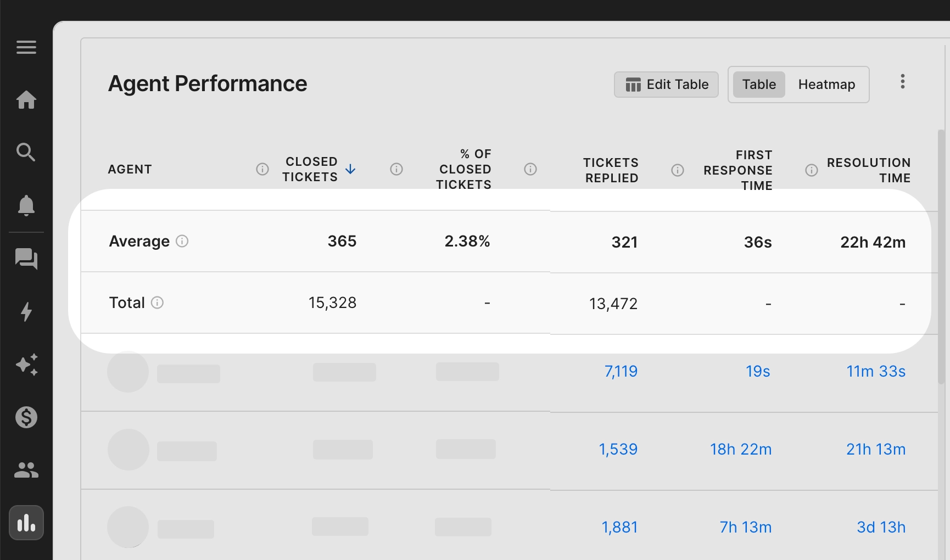This screenshot has height=560, width=950.
Task: Open the AI sparkles feature
Action: [26, 365]
